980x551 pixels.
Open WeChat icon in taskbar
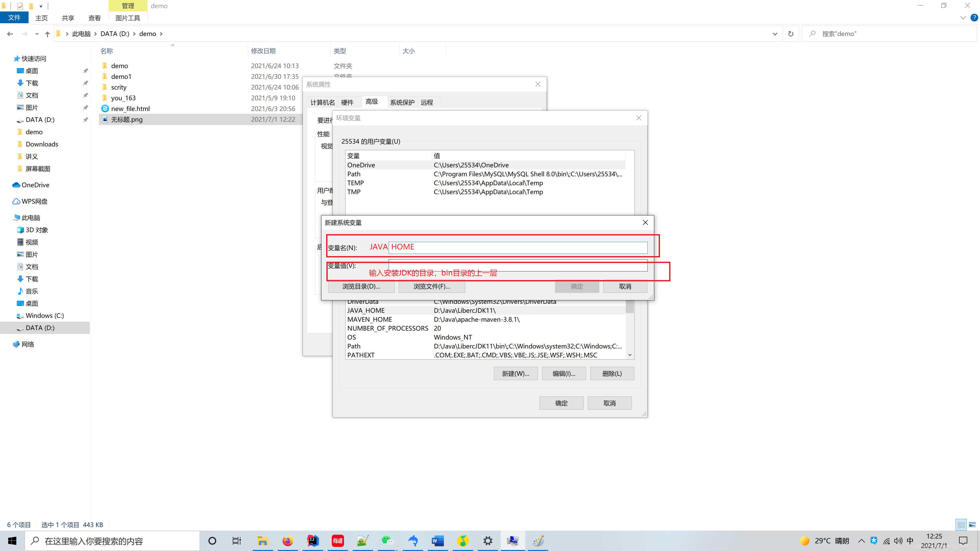pyautogui.click(x=387, y=541)
